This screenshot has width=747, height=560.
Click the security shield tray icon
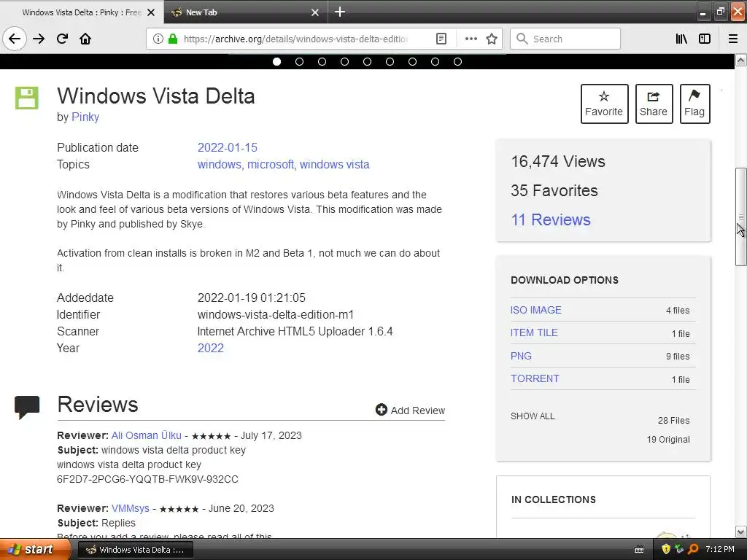[x=666, y=549]
